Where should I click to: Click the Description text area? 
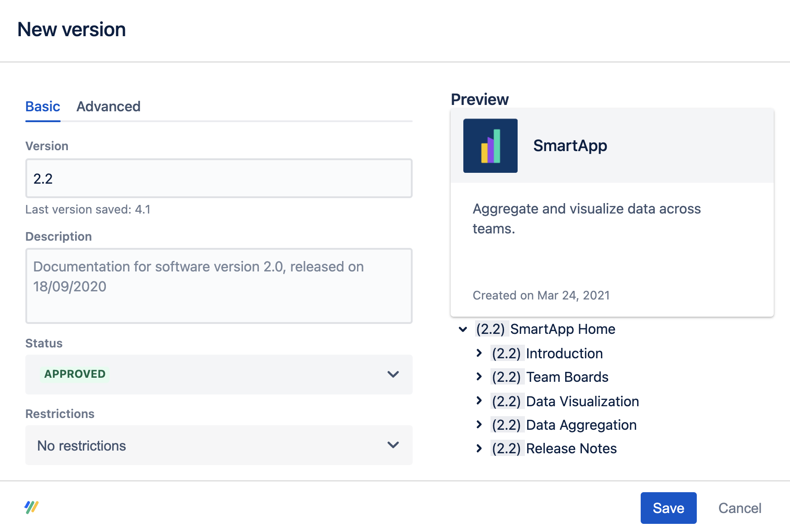pos(219,285)
